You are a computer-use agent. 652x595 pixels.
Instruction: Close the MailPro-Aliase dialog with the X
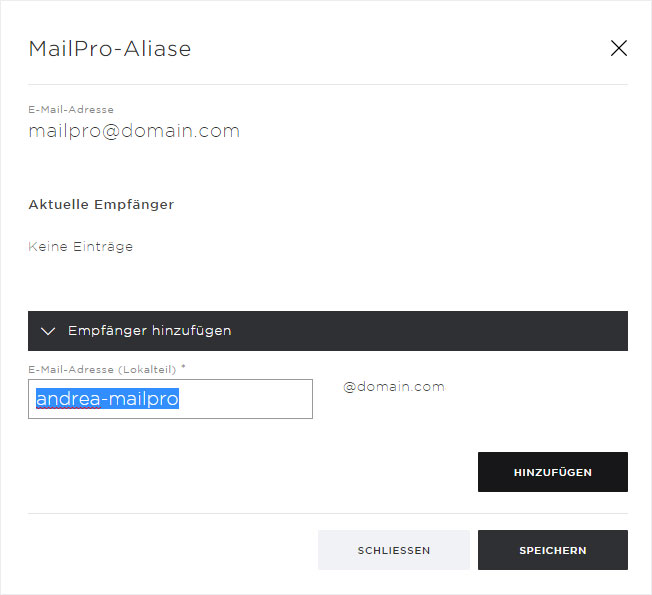(618, 48)
